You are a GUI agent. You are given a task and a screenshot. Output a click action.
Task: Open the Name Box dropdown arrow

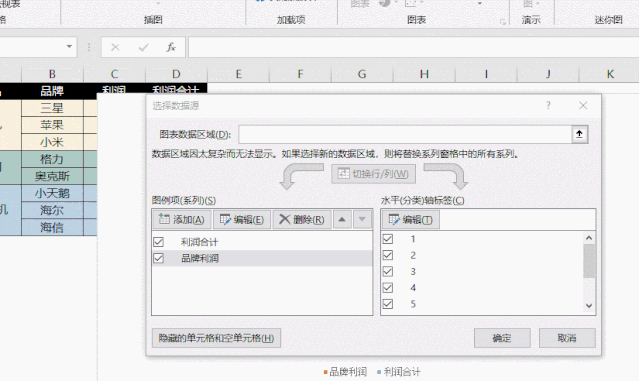click(69, 46)
